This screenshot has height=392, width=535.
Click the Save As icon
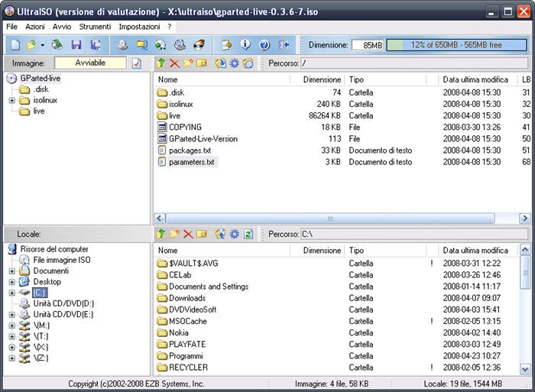click(96, 44)
